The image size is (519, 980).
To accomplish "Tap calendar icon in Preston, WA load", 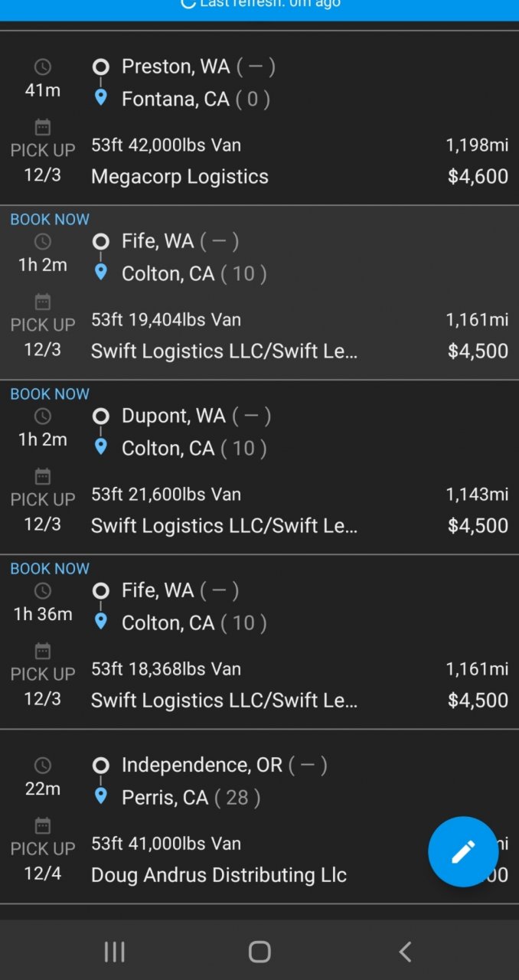I will coord(43,127).
